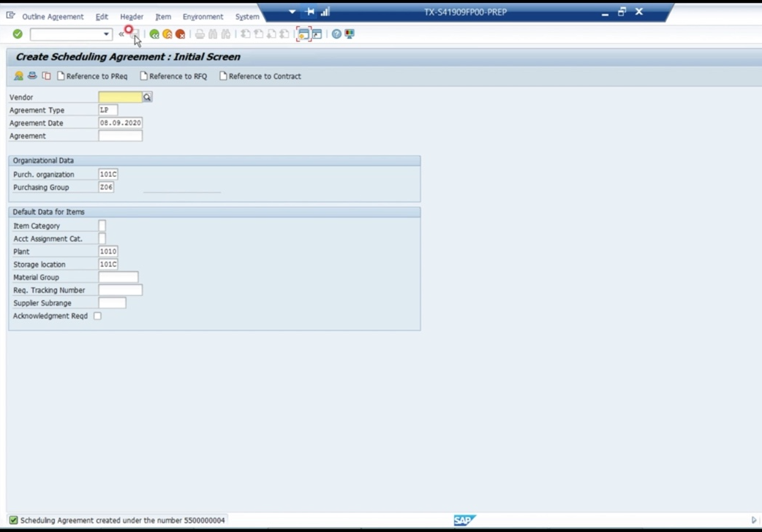Click the Create New Session icon
Viewport: 762px width, 532px height.
tap(303, 34)
